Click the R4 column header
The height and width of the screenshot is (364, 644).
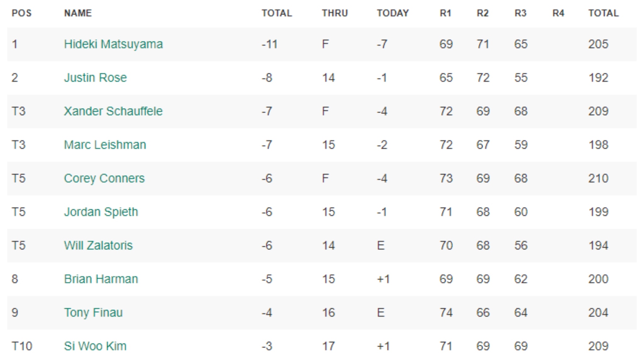click(x=558, y=13)
